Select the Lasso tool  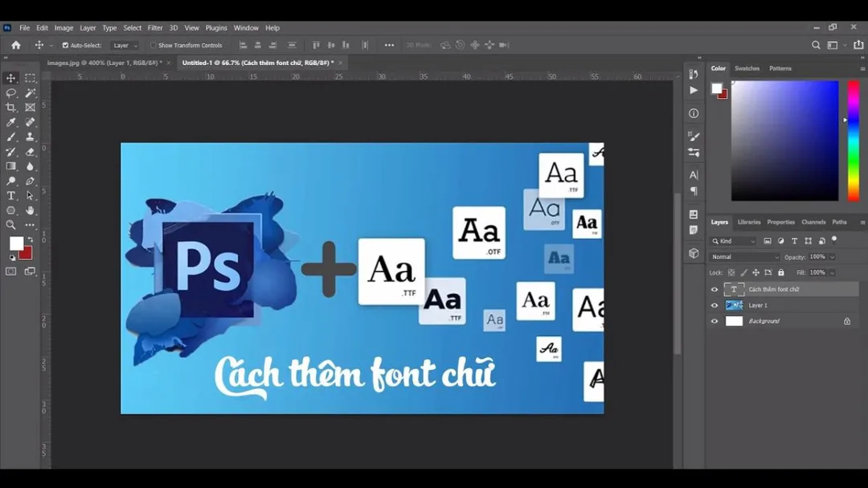[10, 92]
